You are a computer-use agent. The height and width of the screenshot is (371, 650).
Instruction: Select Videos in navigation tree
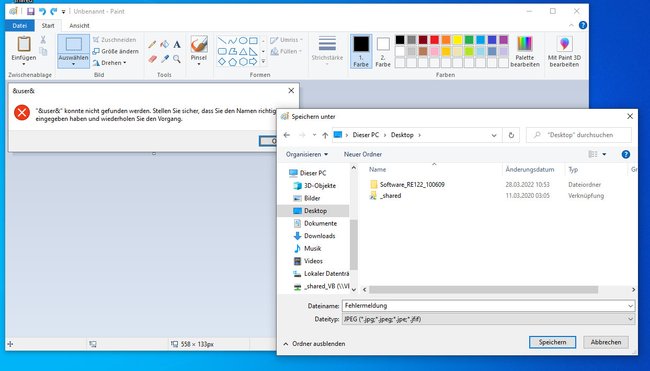(308, 261)
